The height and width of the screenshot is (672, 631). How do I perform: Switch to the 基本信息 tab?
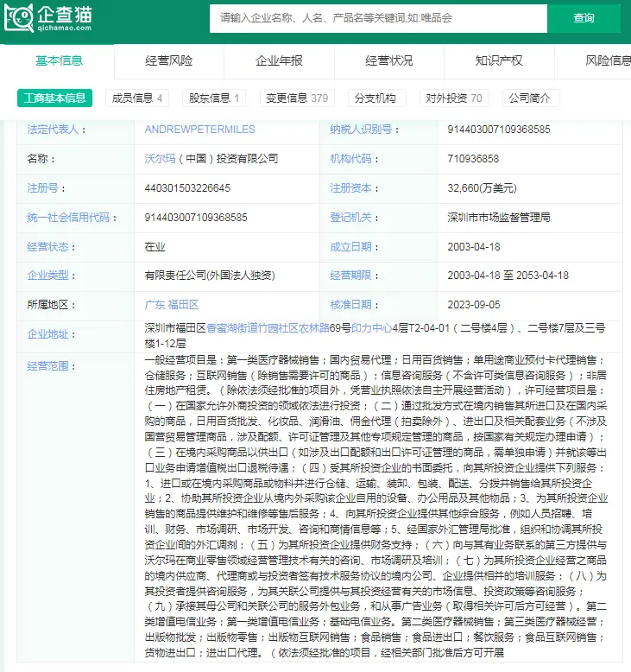[x=59, y=60]
